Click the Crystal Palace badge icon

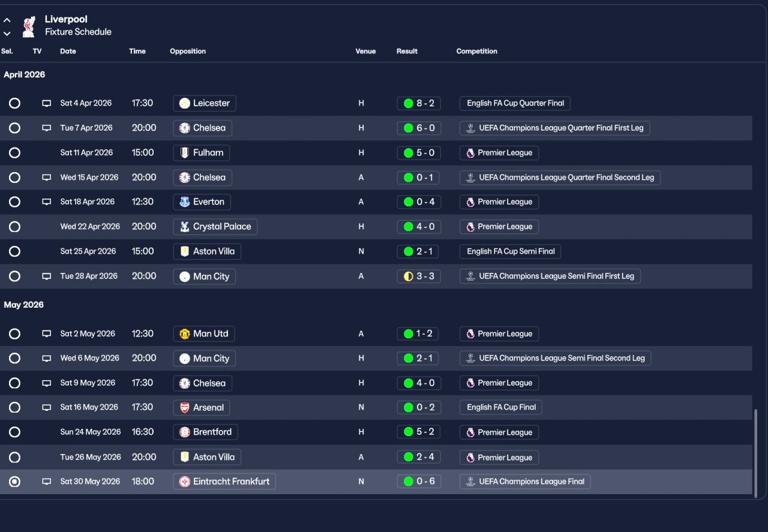click(x=184, y=227)
